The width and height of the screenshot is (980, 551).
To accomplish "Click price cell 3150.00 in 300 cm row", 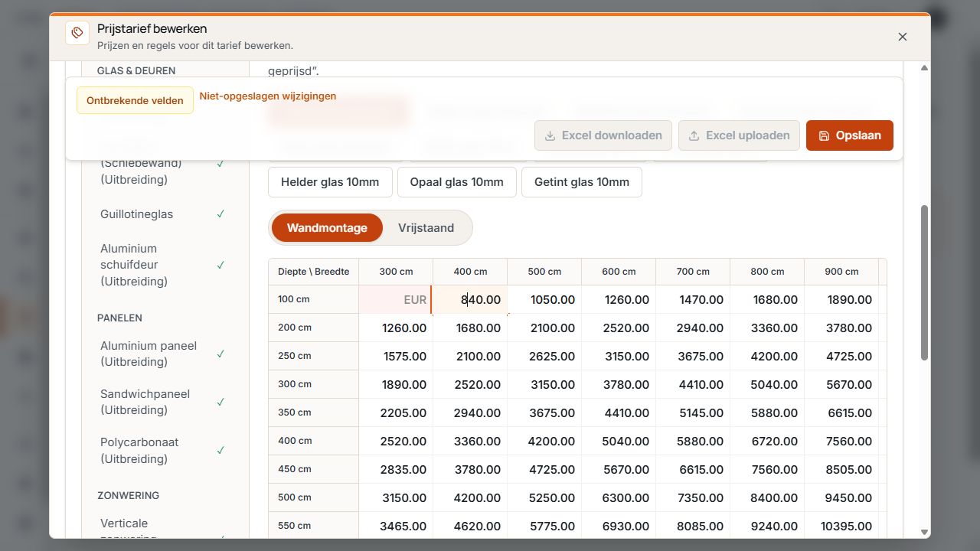I will coord(544,385).
